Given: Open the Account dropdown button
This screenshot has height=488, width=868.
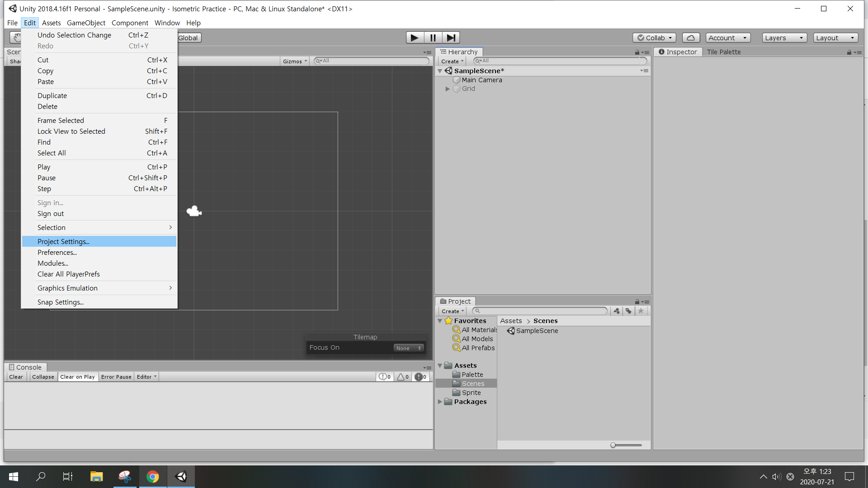Looking at the screenshot, I should point(727,38).
